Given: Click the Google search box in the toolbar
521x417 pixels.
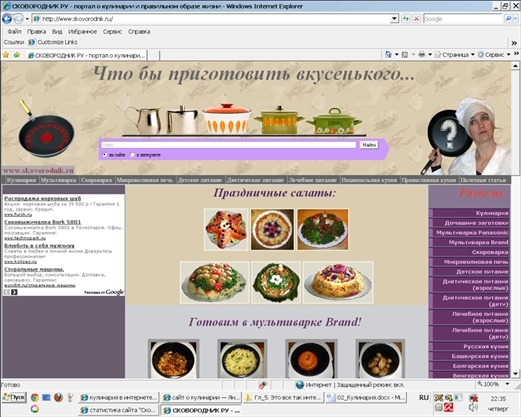Looking at the screenshot, I should 463,19.
